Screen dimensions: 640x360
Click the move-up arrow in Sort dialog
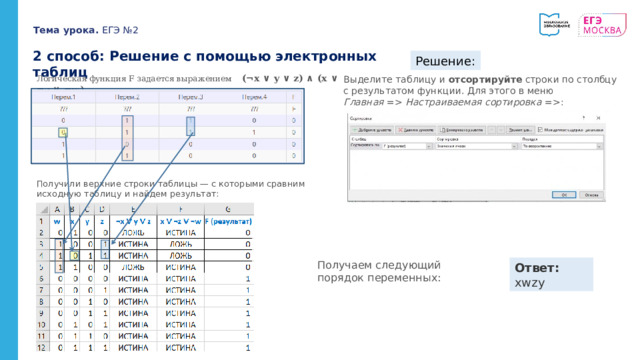(492, 130)
